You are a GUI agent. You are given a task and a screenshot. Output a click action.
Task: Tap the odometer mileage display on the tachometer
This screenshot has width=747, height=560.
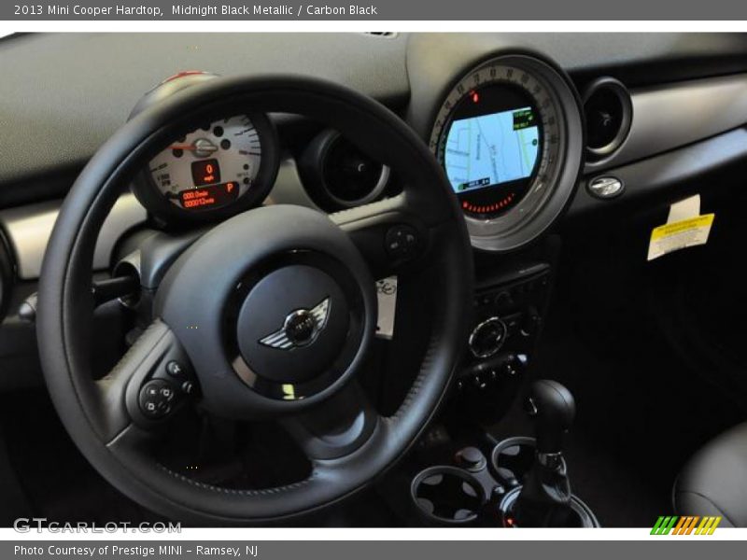[198, 200]
